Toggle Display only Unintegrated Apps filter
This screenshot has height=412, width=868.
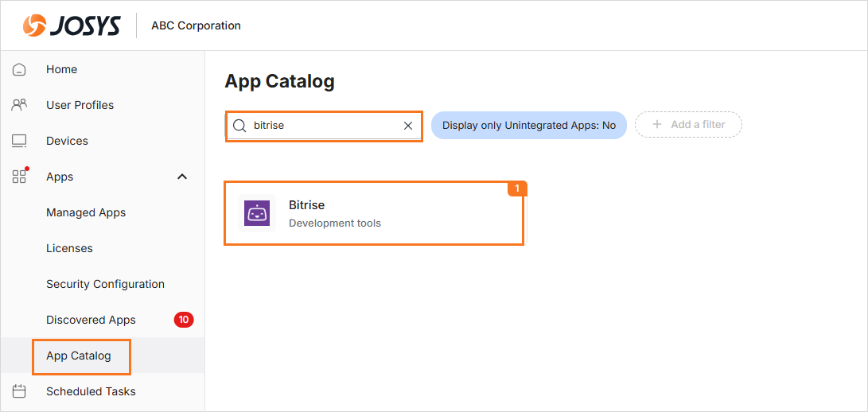(x=528, y=125)
